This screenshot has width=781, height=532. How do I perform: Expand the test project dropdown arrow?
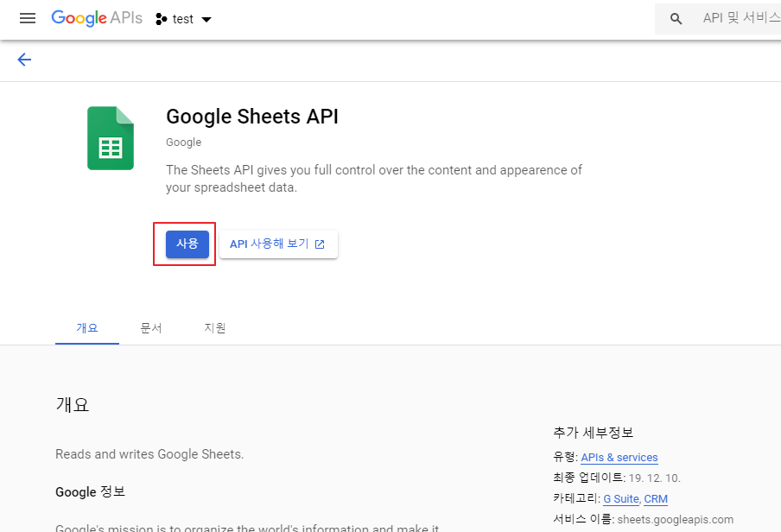click(206, 19)
